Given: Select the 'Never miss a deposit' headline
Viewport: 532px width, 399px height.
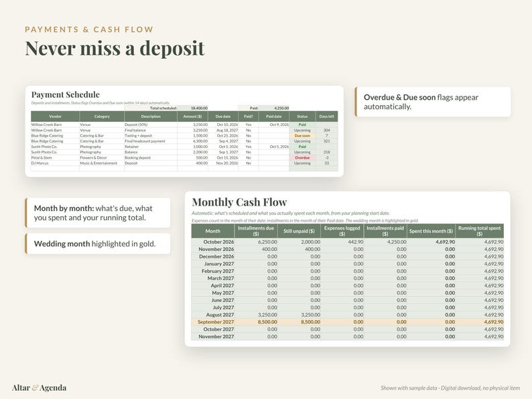Looking at the screenshot, I should click(115, 48).
